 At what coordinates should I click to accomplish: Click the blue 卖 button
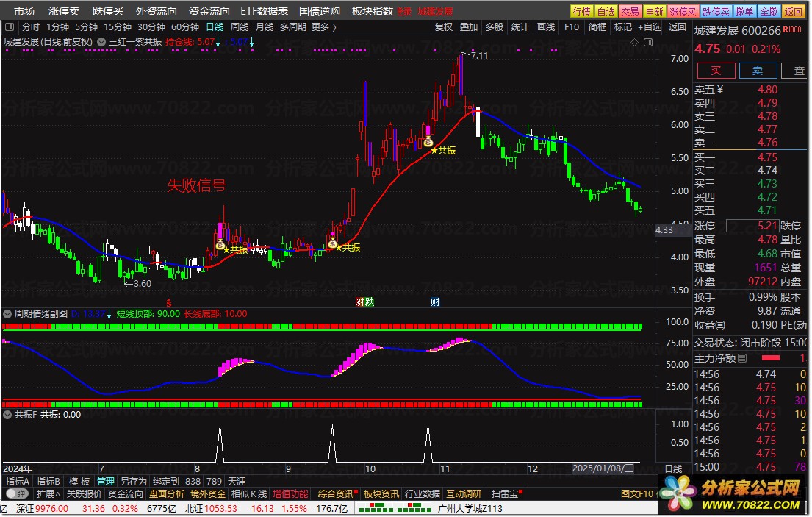758,71
